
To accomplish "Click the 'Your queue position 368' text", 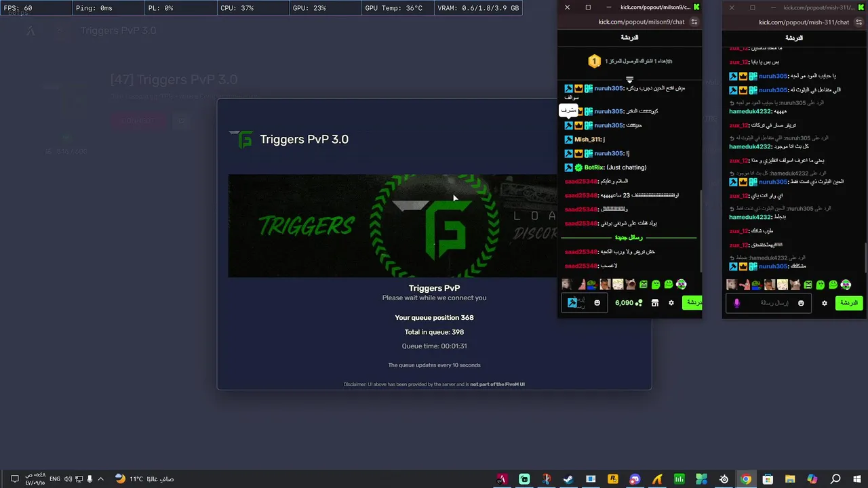I will [x=434, y=318].
